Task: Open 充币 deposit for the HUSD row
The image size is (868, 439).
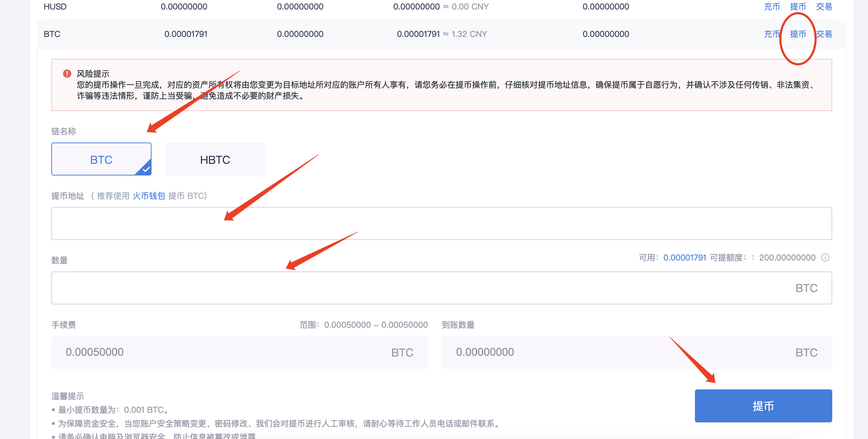Action: pos(772,7)
